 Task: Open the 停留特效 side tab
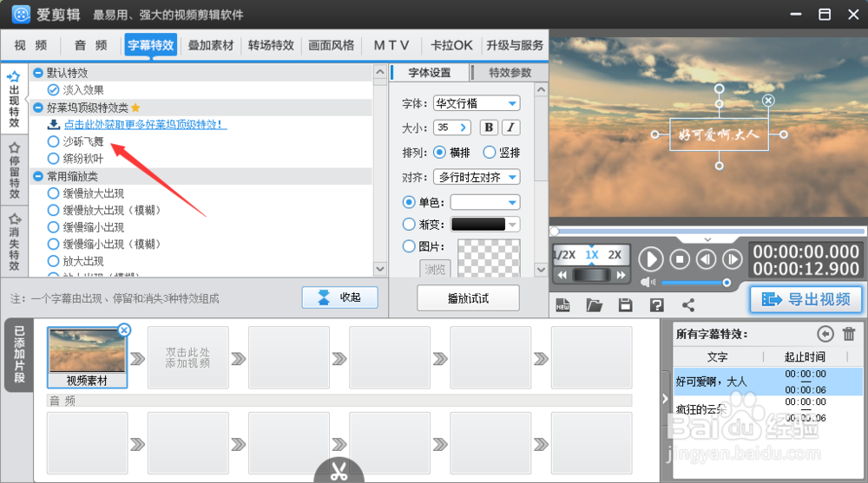pyautogui.click(x=14, y=171)
